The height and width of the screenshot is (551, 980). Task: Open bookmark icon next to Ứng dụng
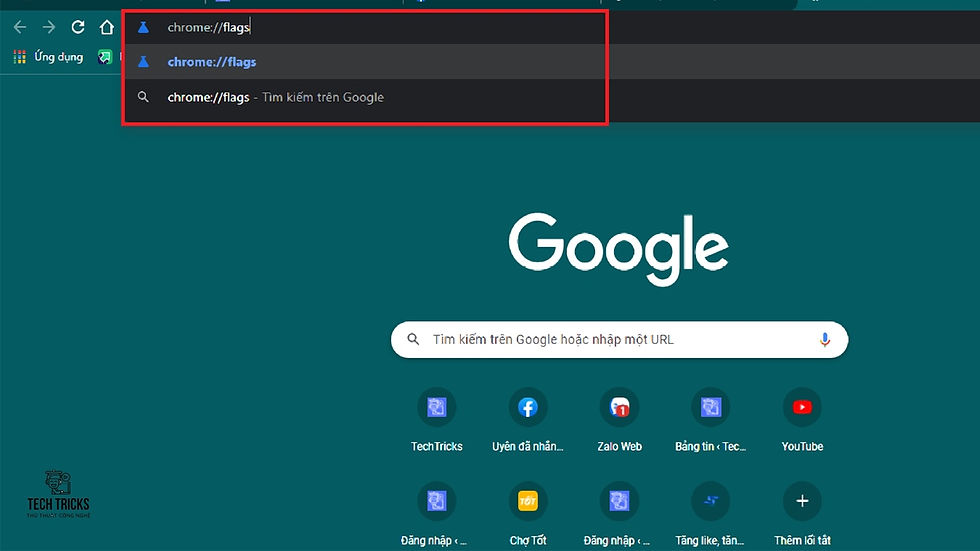[104, 57]
